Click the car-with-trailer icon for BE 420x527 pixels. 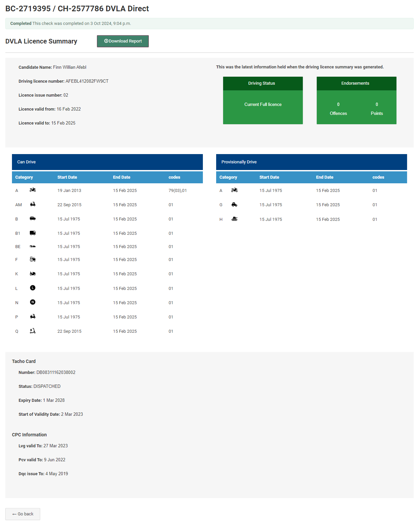click(33, 246)
